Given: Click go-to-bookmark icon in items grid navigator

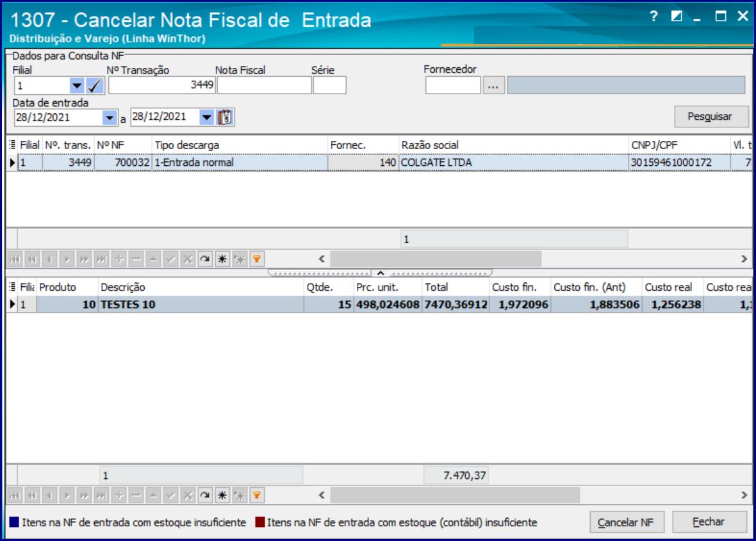Looking at the screenshot, I should (240, 496).
